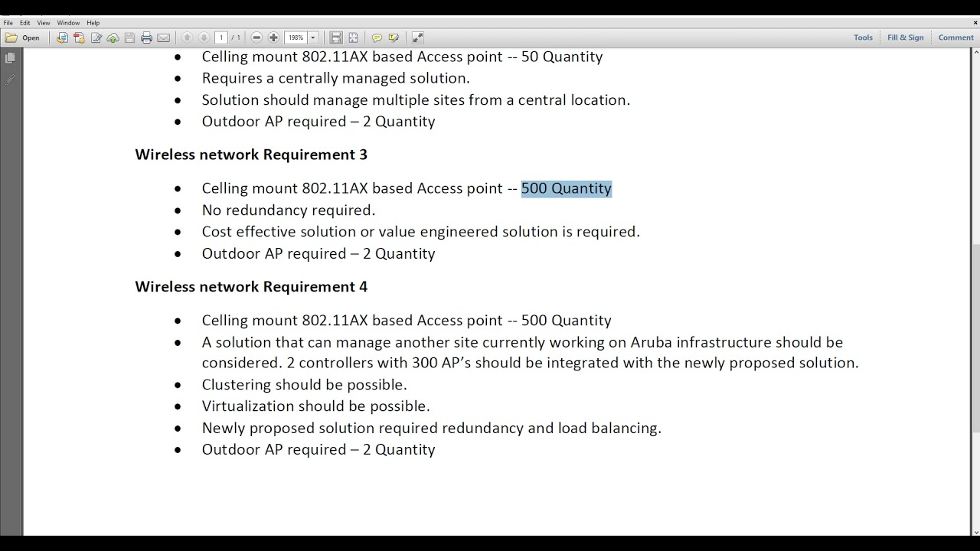Open the Edit menu
The image size is (980, 551).
pyautogui.click(x=25, y=23)
